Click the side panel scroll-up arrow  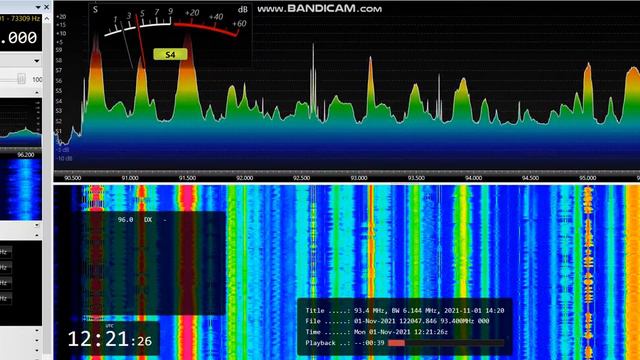coord(47,18)
